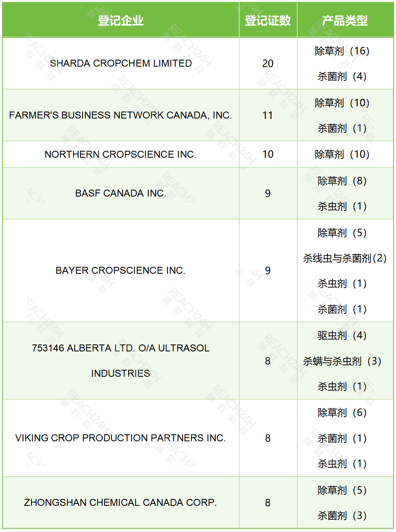
Task: Select the 杀线虫与杀菌剂(2) product entry
Action: (x=345, y=258)
